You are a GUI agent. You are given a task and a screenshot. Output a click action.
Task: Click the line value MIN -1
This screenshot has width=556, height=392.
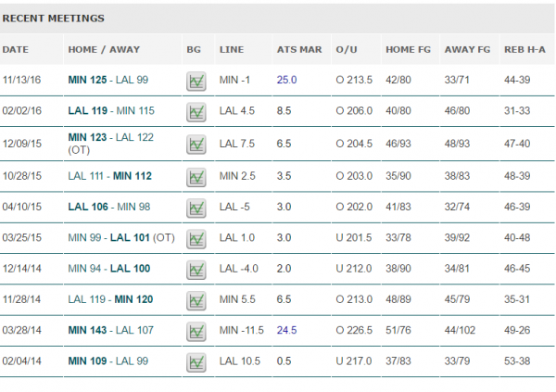pyautogui.click(x=234, y=80)
